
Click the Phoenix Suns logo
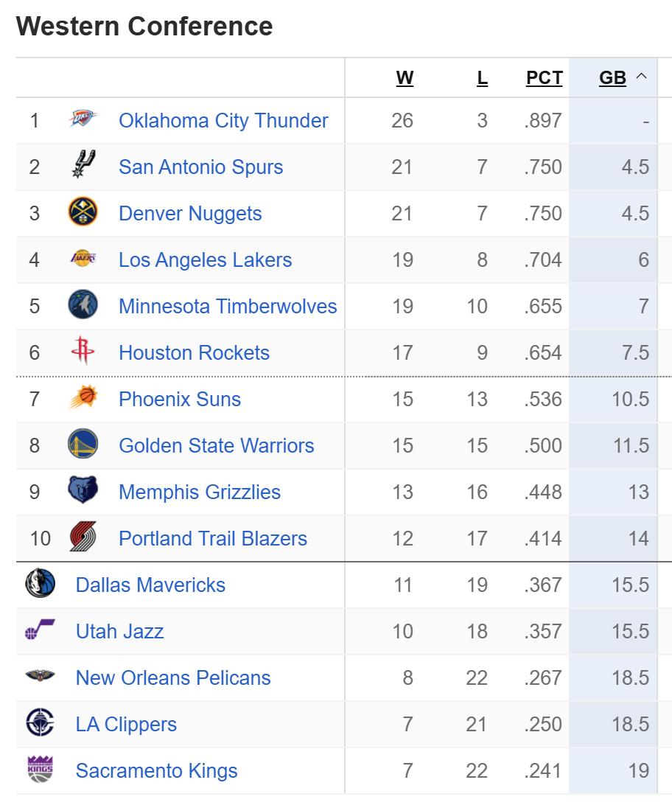pos(83,399)
